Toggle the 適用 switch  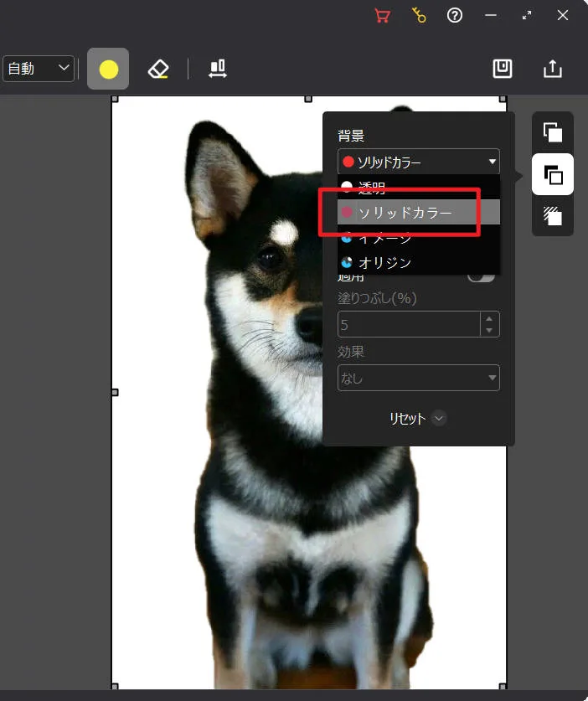(x=482, y=276)
